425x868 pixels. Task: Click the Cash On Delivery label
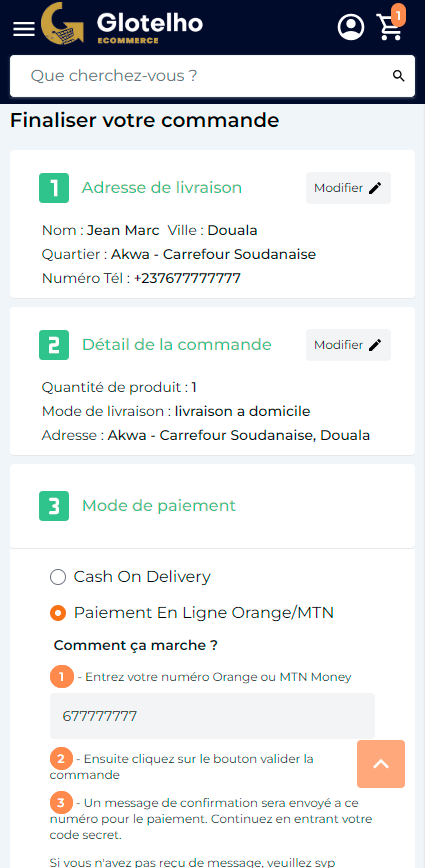pos(142,577)
